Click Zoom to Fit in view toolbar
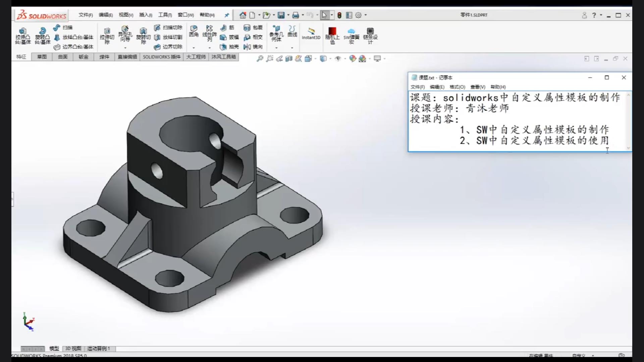 260,59
